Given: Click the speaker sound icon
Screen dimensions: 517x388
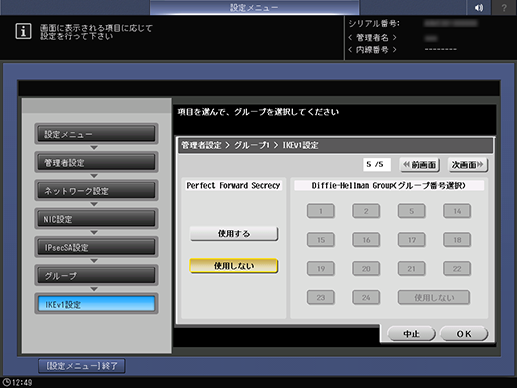Looking at the screenshot, I should point(478,7).
